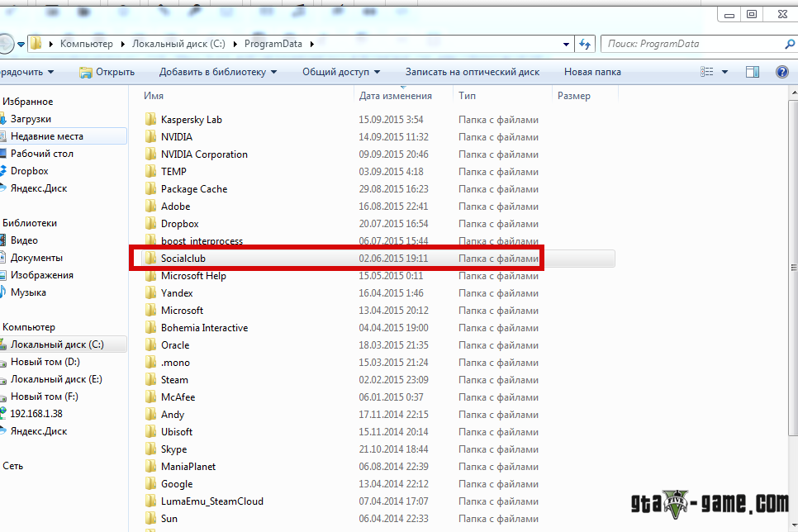The width and height of the screenshot is (798, 532).
Task: Click the Adobe folder icon
Action: (150, 206)
